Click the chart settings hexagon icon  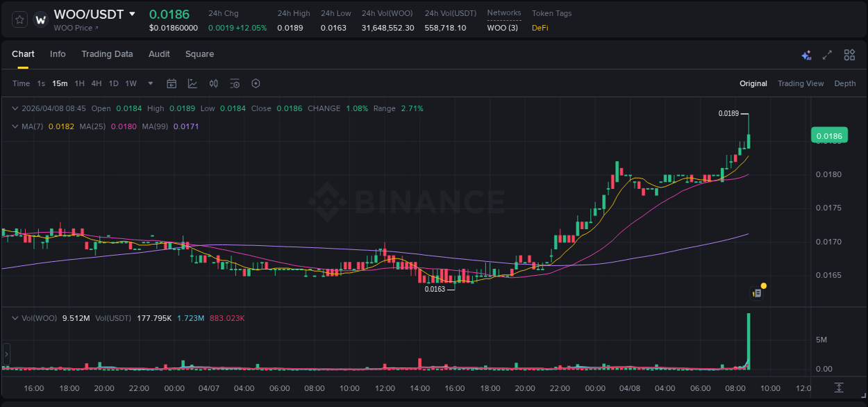pyautogui.click(x=256, y=83)
